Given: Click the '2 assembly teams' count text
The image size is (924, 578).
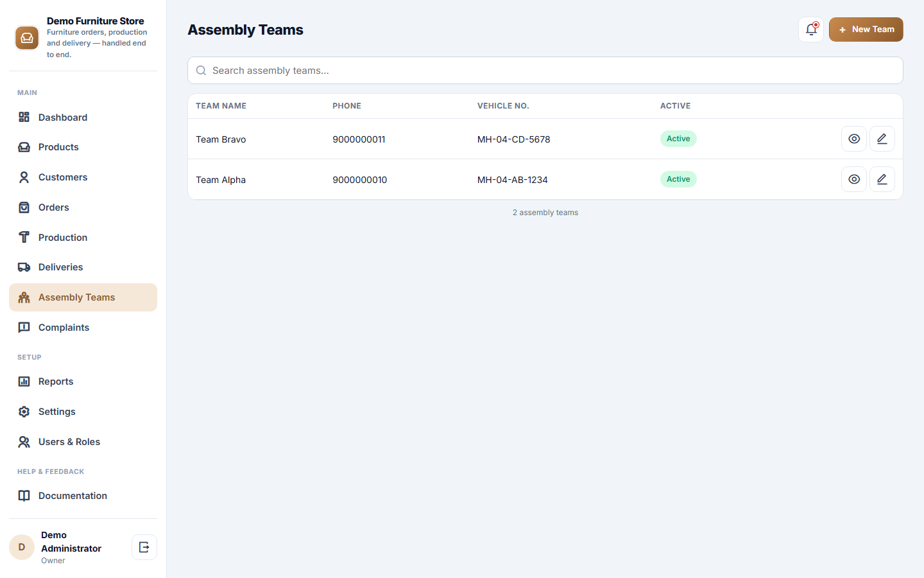Looking at the screenshot, I should coord(545,213).
